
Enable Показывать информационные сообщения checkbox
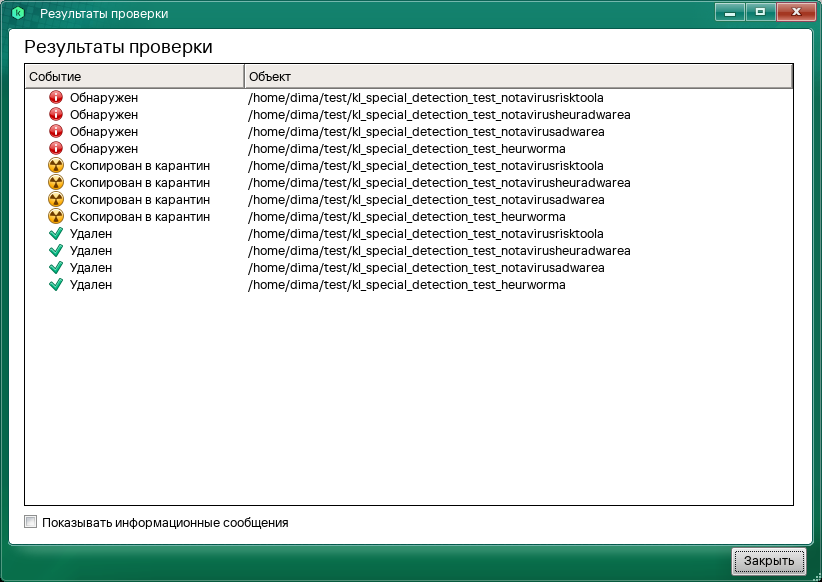coord(31,522)
